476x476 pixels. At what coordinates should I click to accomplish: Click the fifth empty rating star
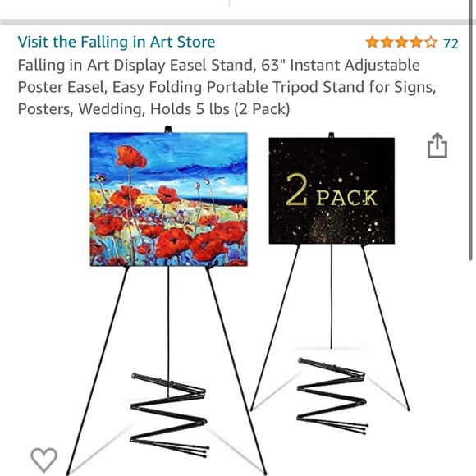(431, 43)
